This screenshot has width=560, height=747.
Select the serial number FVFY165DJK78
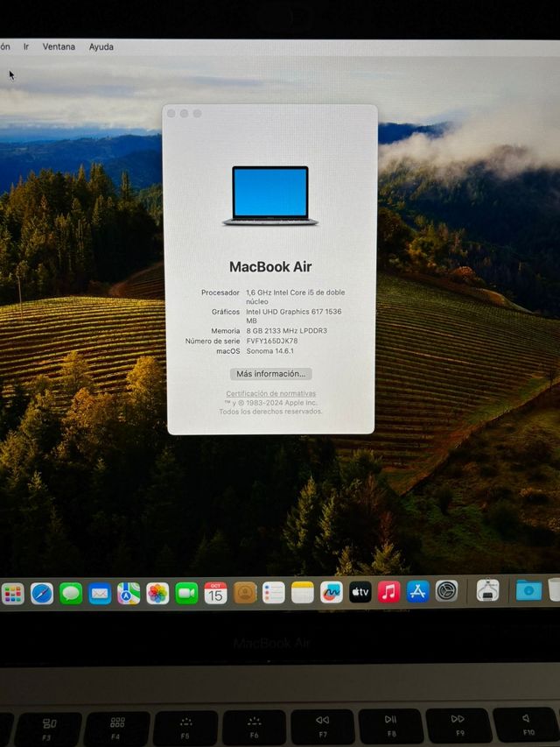pyautogui.click(x=272, y=341)
